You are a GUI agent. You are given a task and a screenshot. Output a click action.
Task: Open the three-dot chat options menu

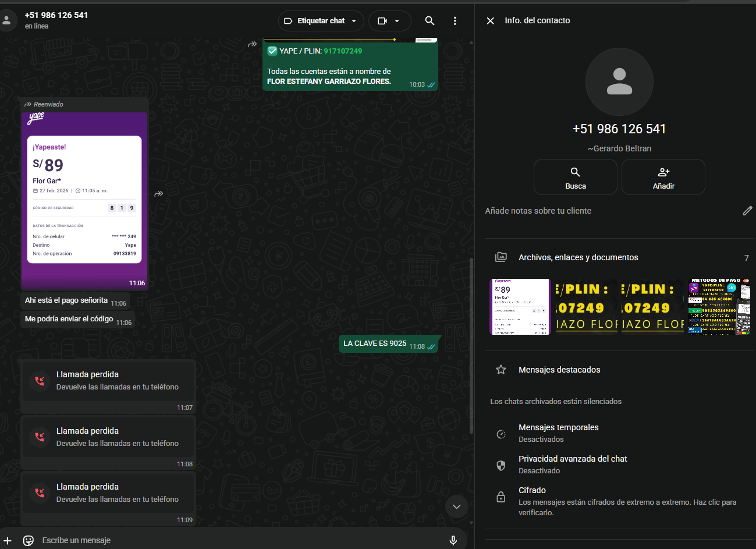click(455, 21)
